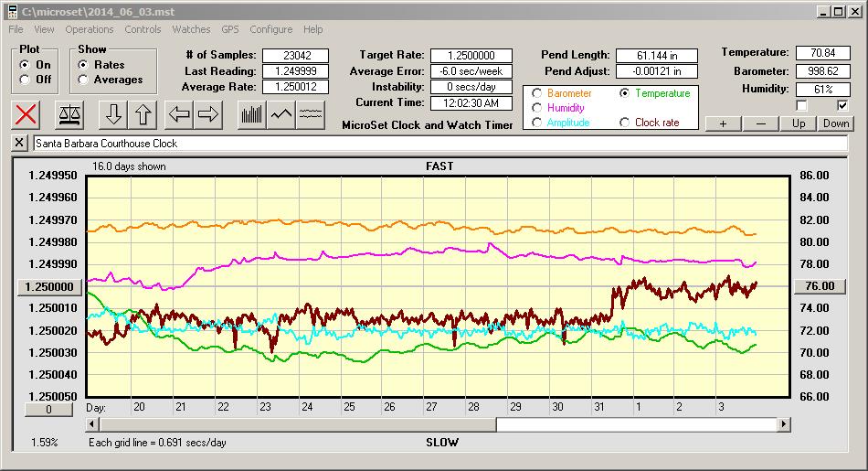The width and height of the screenshot is (868, 471).
Task: Open the Watches menu
Action: click(191, 29)
